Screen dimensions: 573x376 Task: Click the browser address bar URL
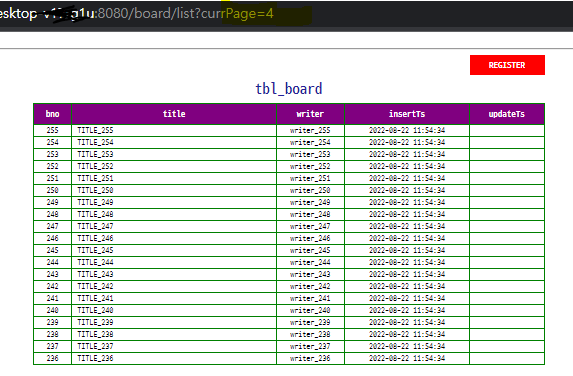click(x=136, y=14)
